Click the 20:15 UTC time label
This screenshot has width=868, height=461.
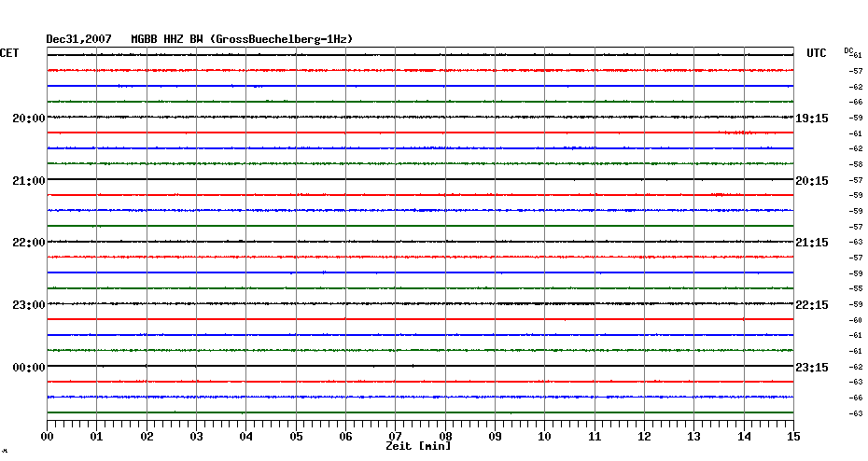812,181
